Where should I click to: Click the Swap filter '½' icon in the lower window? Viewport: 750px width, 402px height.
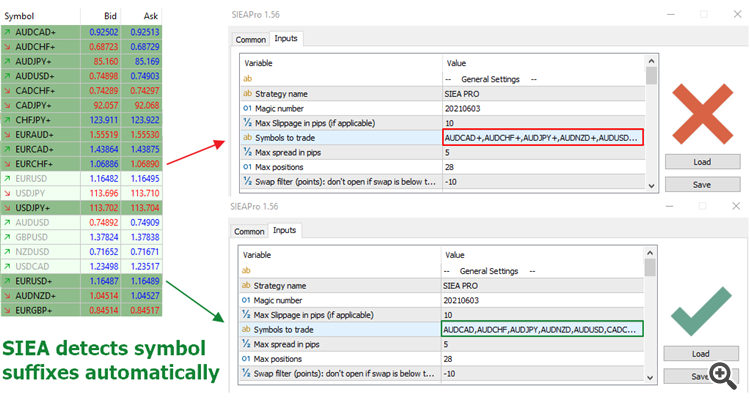[246, 373]
